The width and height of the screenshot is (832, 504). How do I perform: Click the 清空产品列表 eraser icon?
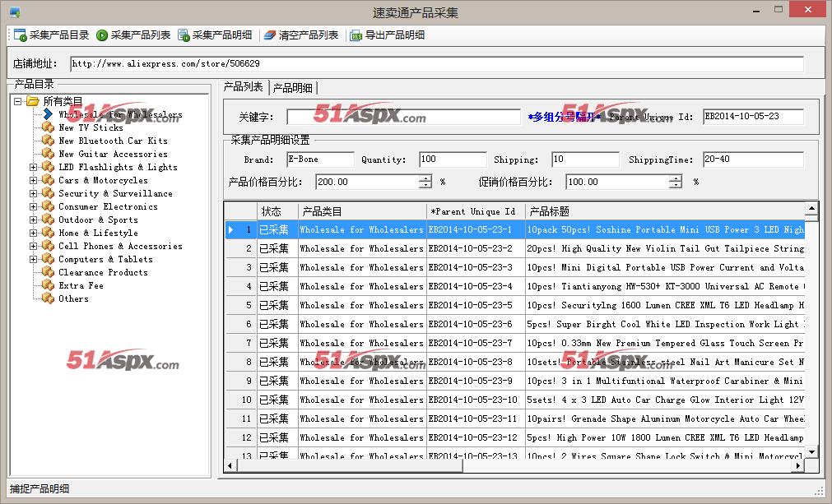[269, 35]
